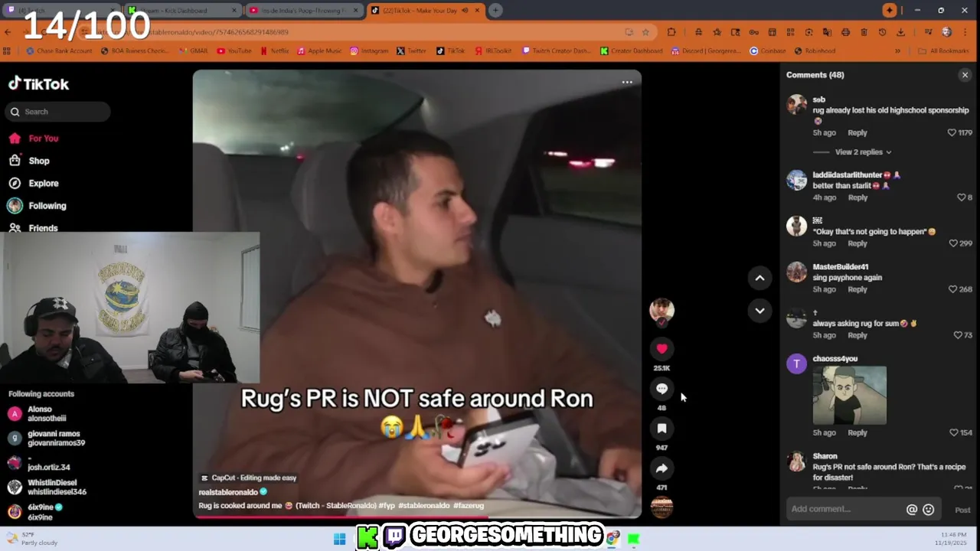This screenshot has width=980, height=551.
Task: Open the Coinbase bookmark
Action: point(768,51)
